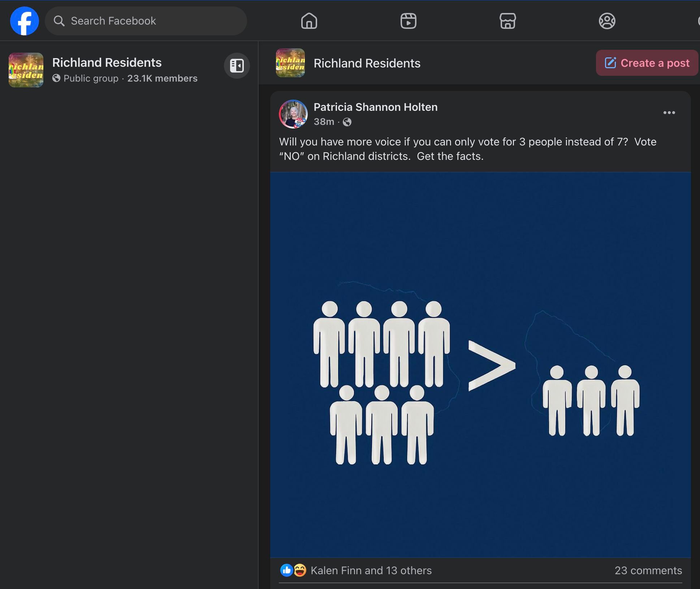700x589 pixels.
Task: Collapse the left sidebar panel toggle
Action: coord(237,66)
